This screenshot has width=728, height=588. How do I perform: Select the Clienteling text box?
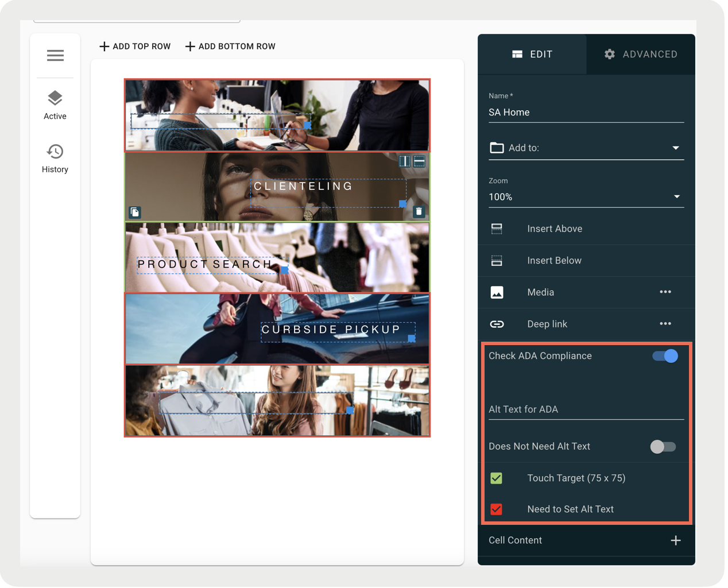pyautogui.click(x=328, y=193)
